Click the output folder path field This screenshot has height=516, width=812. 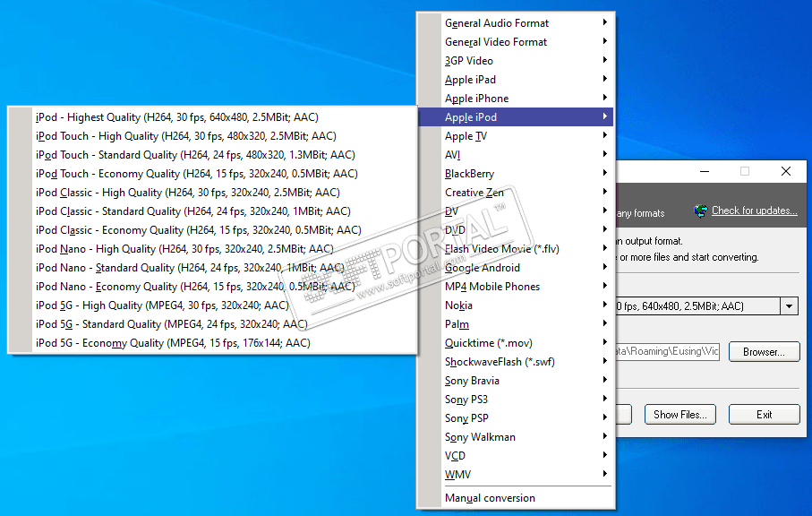668,351
